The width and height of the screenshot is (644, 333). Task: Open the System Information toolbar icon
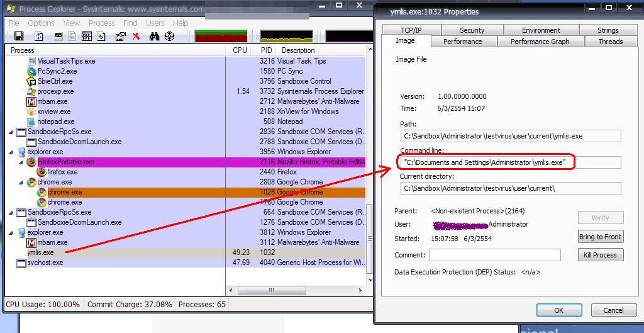tap(58, 36)
